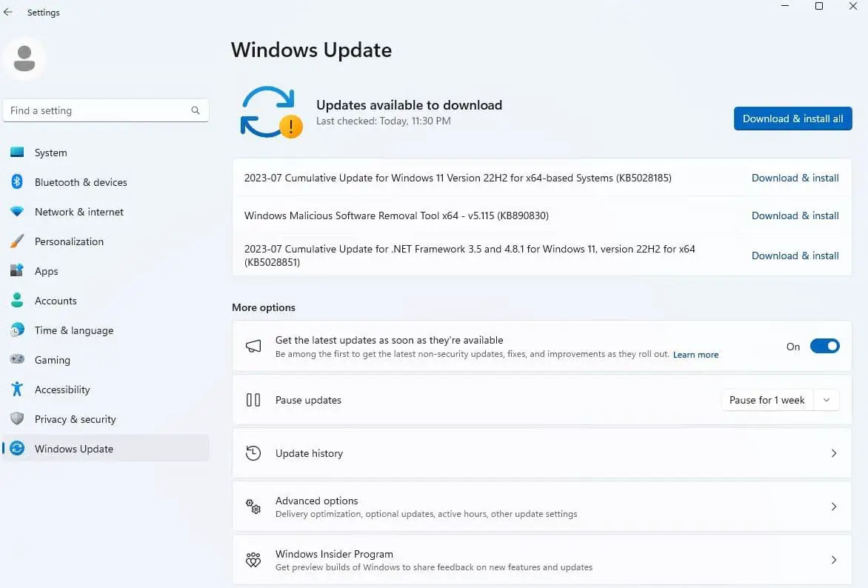868x588 pixels.
Task: Open the Pause for 1 week dropdown arrow
Action: pyautogui.click(x=827, y=400)
